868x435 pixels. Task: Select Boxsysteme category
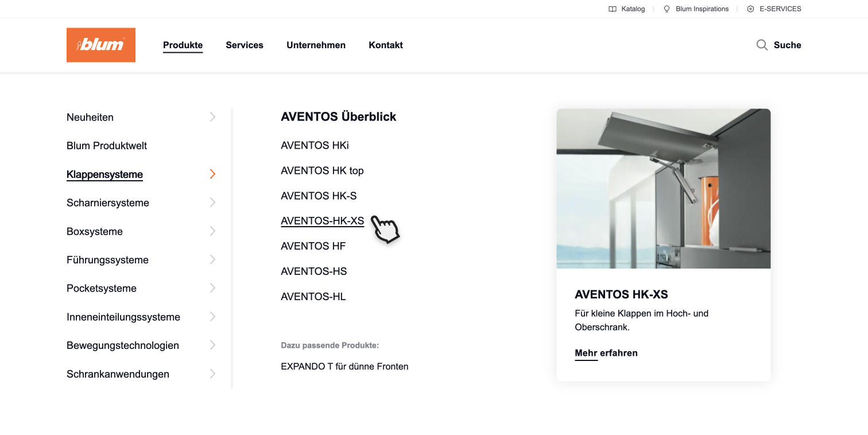coord(95,231)
